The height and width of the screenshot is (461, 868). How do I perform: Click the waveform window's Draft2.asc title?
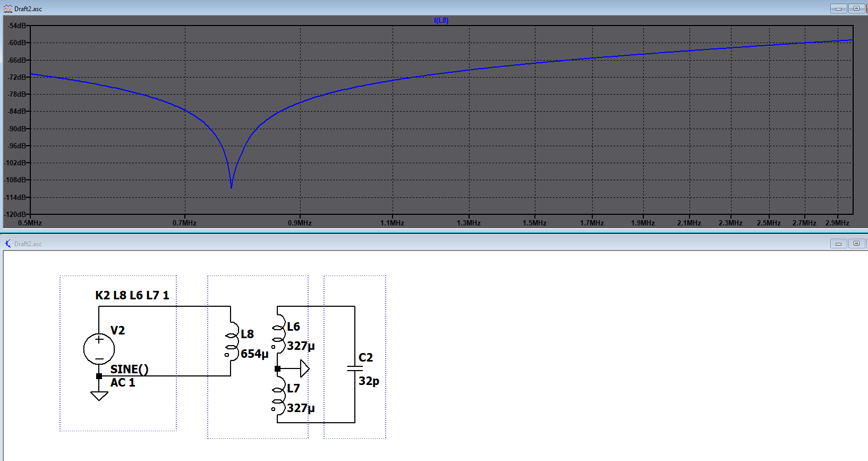(28, 9)
